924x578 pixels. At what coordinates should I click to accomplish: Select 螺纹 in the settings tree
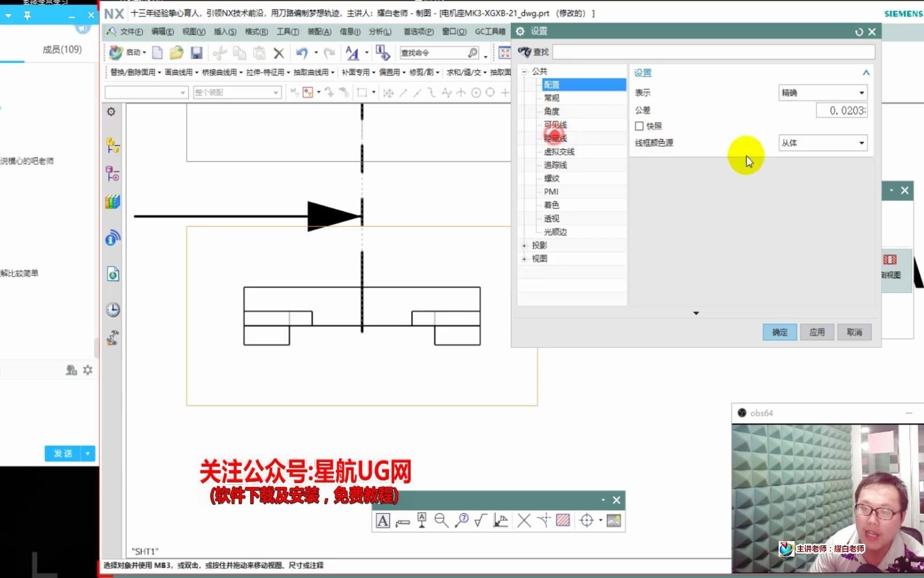click(x=551, y=178)
